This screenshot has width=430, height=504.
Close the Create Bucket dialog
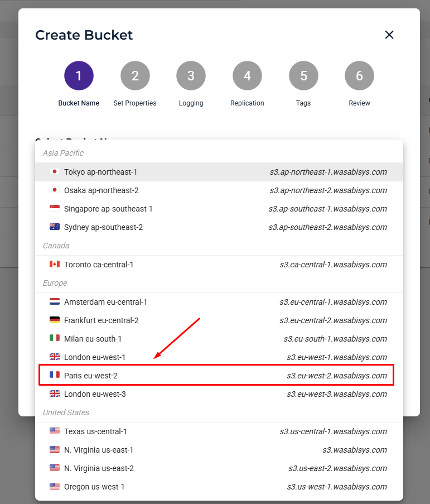tap(389, 35)
